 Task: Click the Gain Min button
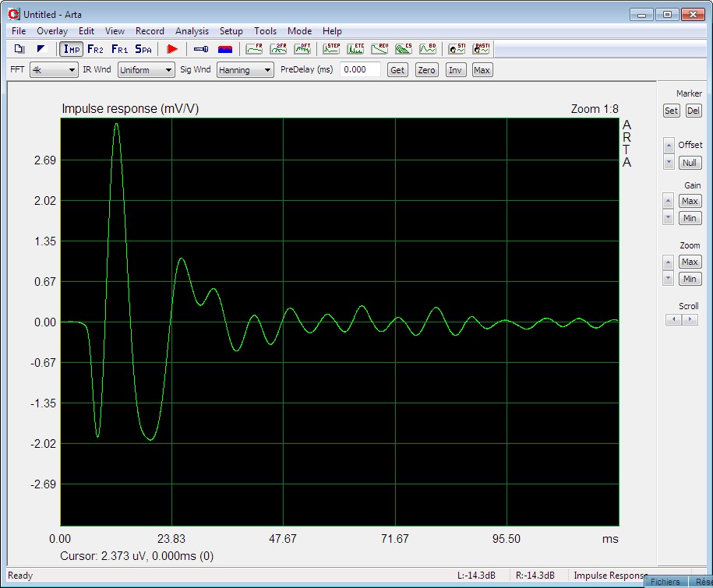click(690, 218)
